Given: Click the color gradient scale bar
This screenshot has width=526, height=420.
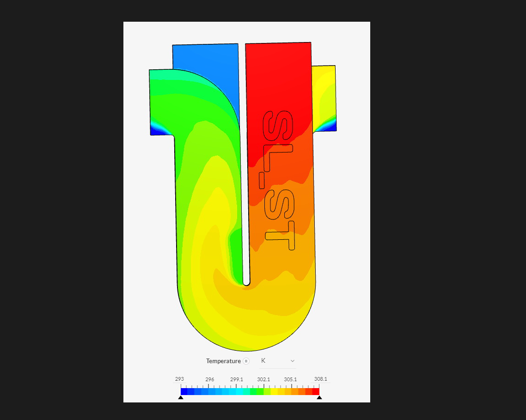Looking at the screenshot, I should point(250,391).
